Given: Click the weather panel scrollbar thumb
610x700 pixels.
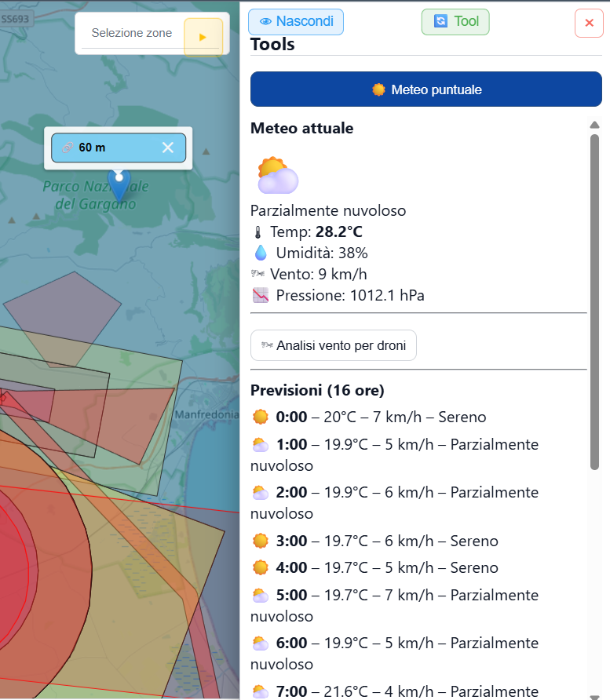Looking at the screenshot, I should [594, 302].
